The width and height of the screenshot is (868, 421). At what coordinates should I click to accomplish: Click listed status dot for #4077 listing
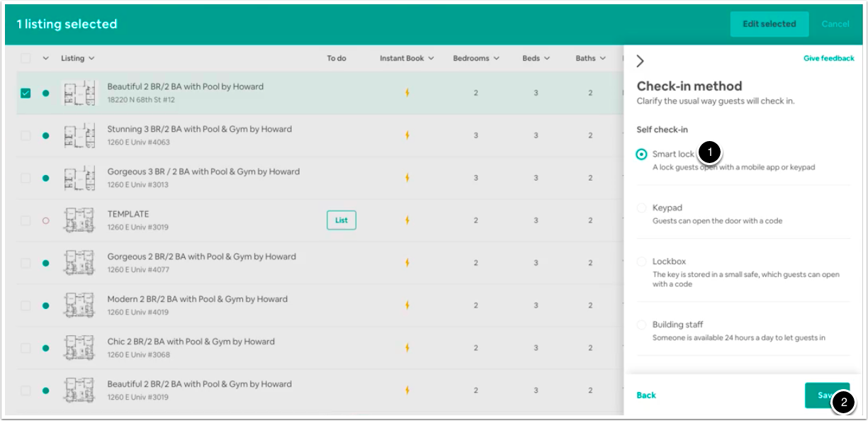coord(46,263)
